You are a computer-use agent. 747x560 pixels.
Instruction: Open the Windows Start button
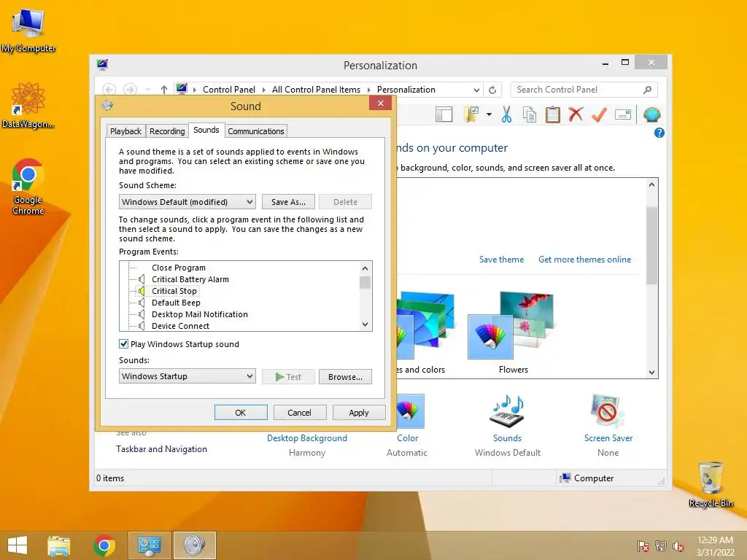[18, 545]
